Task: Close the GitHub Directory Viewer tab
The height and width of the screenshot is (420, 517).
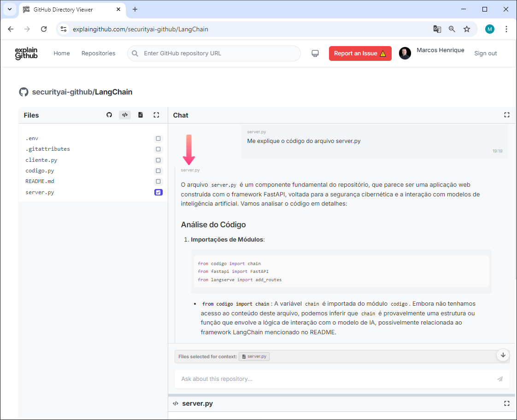Action: point(118,9)
